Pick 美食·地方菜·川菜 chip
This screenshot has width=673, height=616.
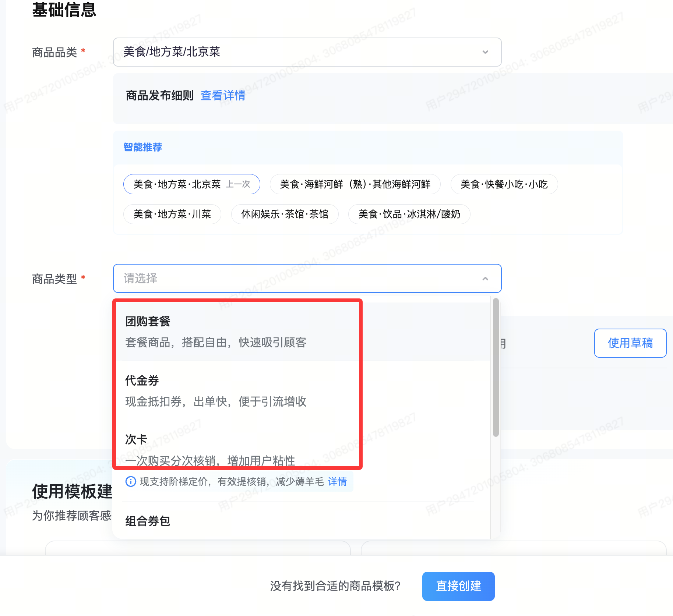pyautogui.click(x=172, y=214)
